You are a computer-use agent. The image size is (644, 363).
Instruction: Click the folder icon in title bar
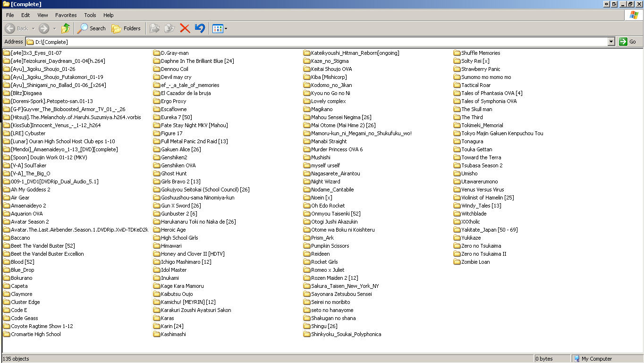point(5,4)
